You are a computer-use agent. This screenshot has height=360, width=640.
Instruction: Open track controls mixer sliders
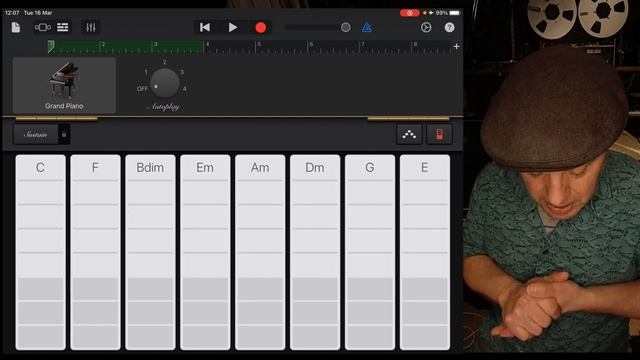tap(91, 27)
